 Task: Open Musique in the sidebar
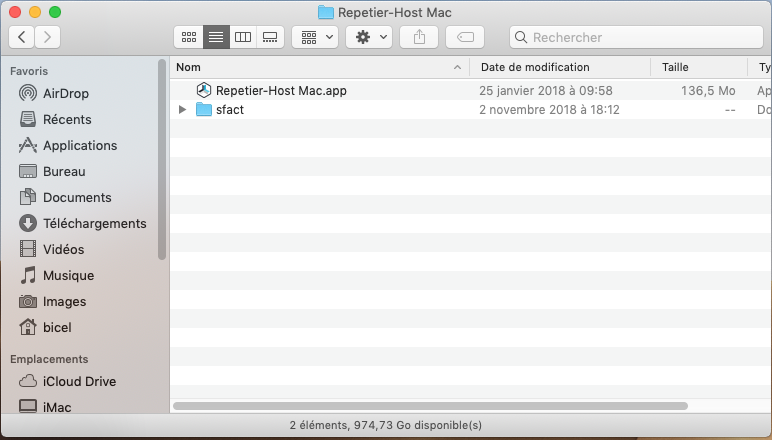pos(68,276)
